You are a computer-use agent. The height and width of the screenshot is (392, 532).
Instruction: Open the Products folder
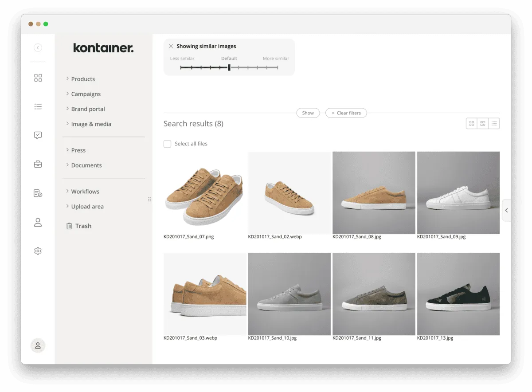coord(83,79)
